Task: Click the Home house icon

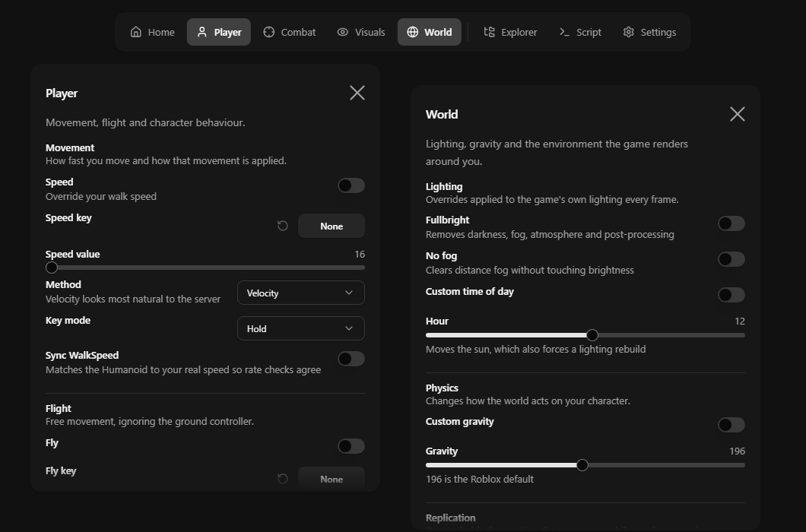Action: 135,32
